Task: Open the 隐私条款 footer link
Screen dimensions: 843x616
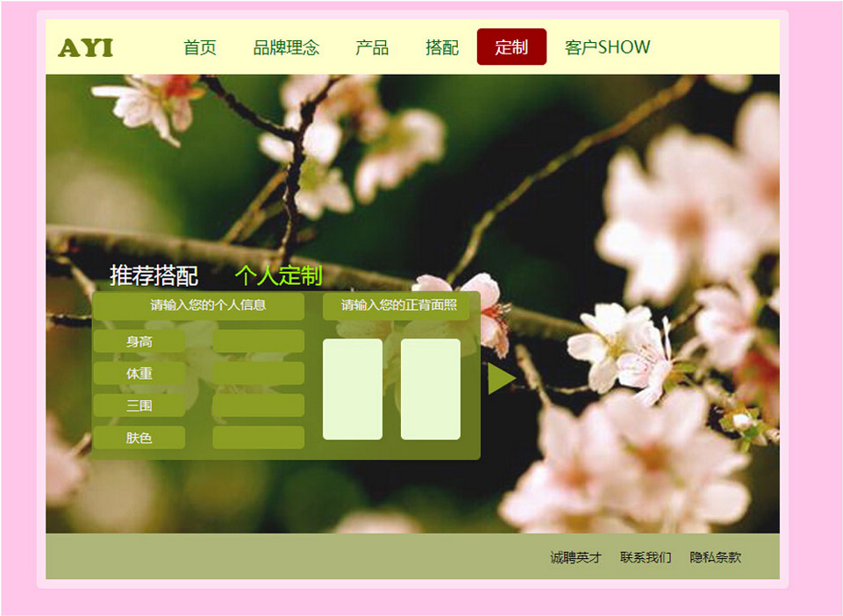Action: pos(715,557)
